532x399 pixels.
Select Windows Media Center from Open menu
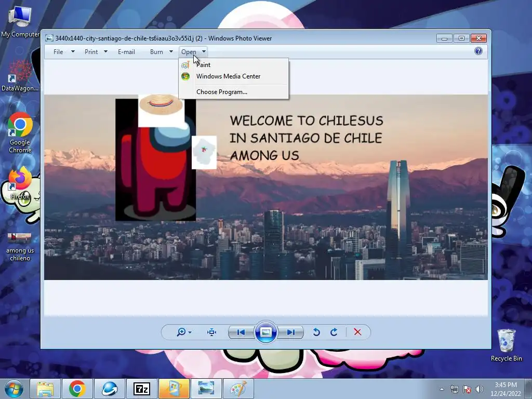click(233, 76)
